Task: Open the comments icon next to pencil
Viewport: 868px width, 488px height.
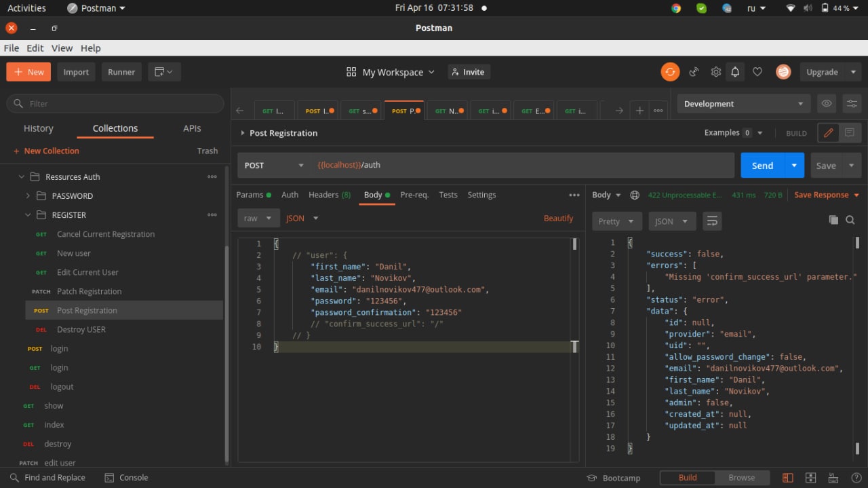Action: click(850, 133)
